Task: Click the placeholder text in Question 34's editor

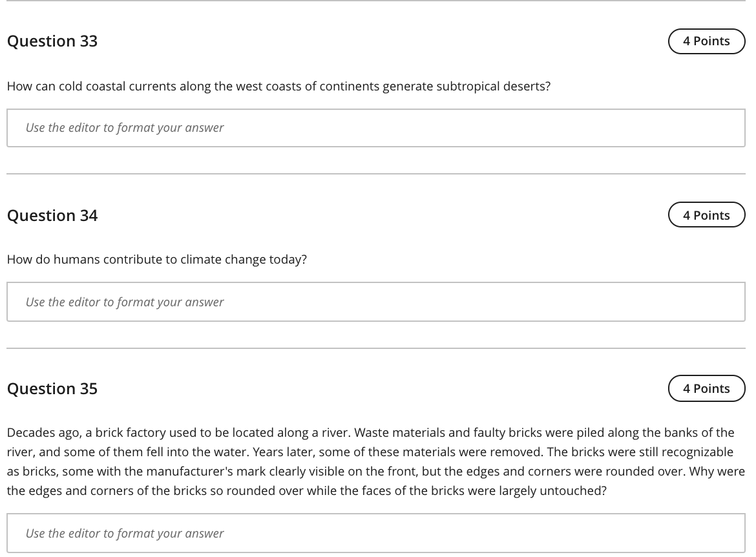Action: [x=125, y=302]
